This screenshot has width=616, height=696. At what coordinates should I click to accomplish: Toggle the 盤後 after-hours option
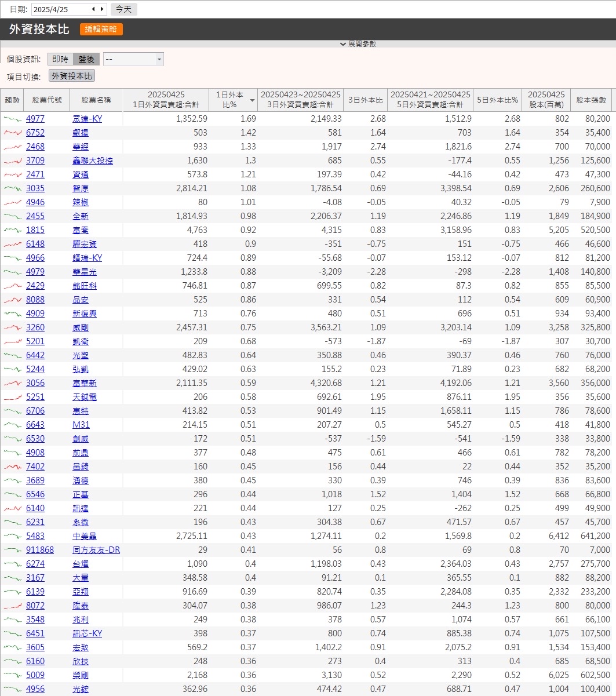coord(86,59)
